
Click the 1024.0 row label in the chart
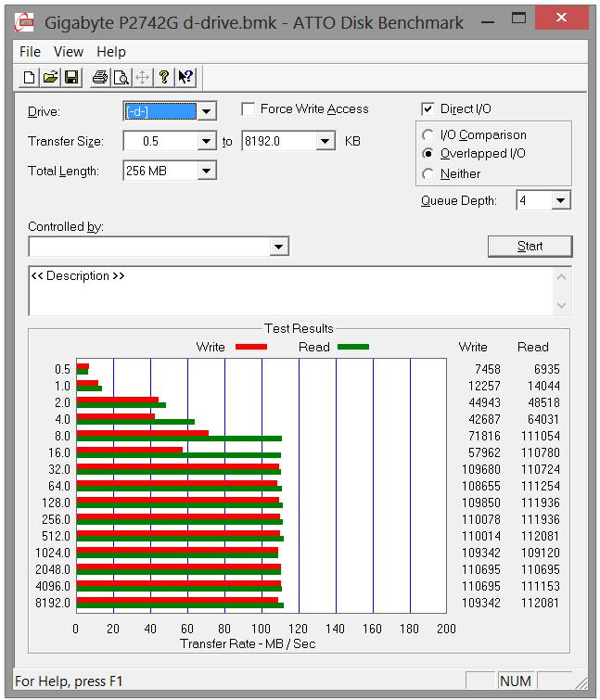tap(53, 553)
